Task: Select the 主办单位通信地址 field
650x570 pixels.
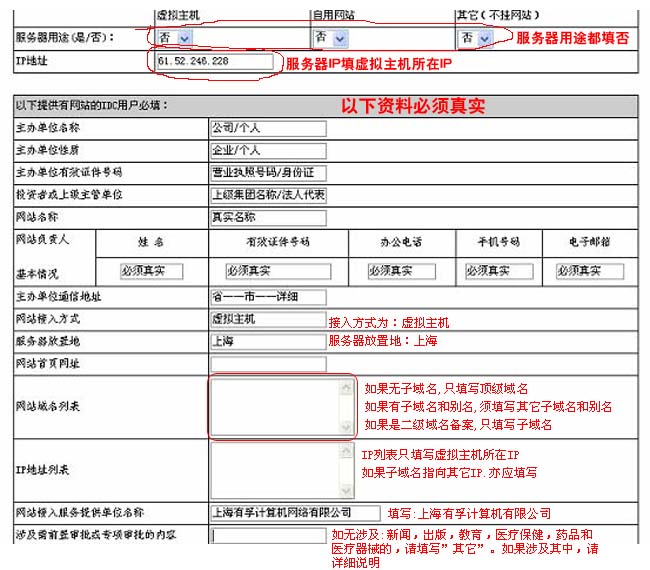Action: [267, 297]
